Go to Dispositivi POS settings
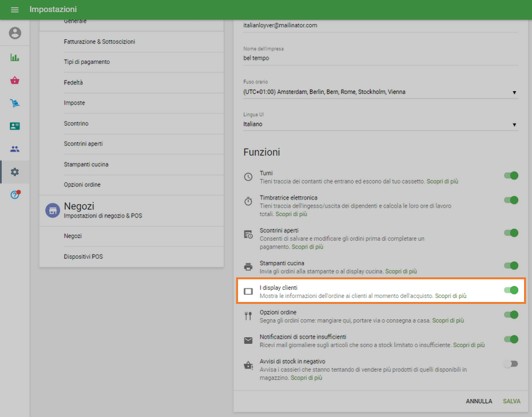 pyautogui.click(x=83, y=257)
